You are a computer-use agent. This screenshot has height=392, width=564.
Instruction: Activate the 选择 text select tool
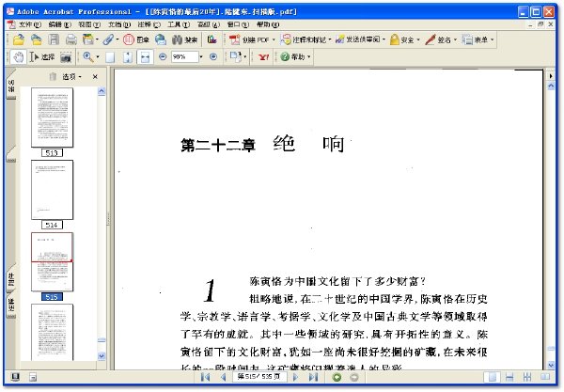coord(42,56)
